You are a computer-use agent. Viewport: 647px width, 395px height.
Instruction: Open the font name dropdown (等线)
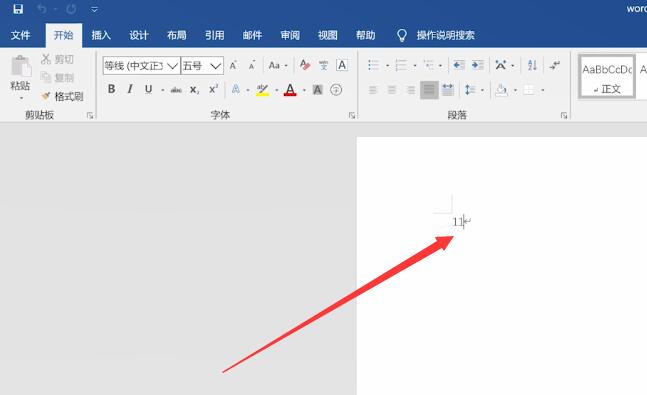[172, 66]
